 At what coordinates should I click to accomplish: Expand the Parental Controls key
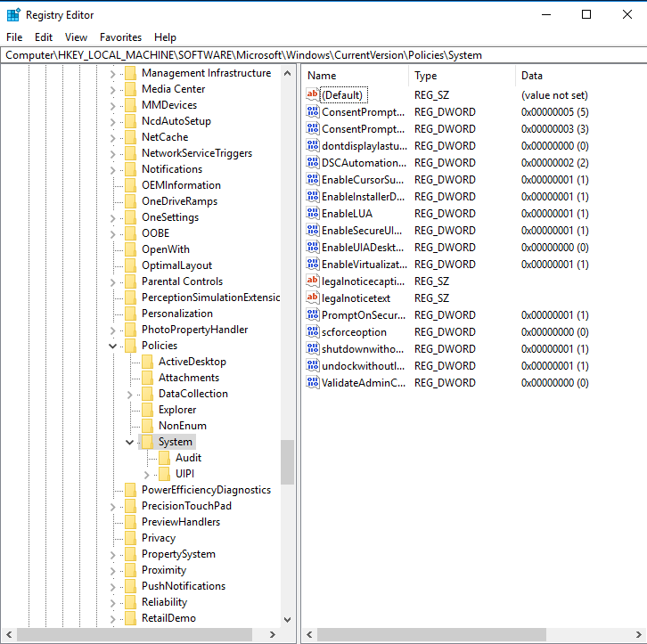[x=112, y=282]
